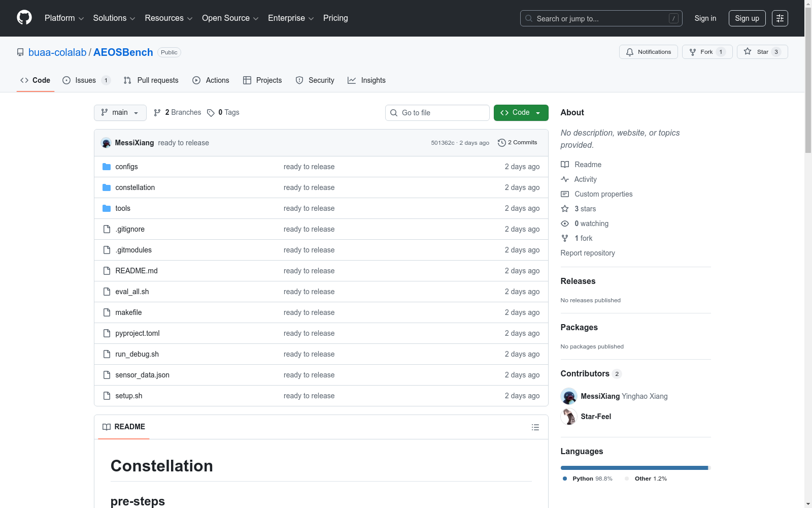Open the AEOSBench repository name link
The height and width of the screenshot is (508, 812).
[x=123, y=52]
